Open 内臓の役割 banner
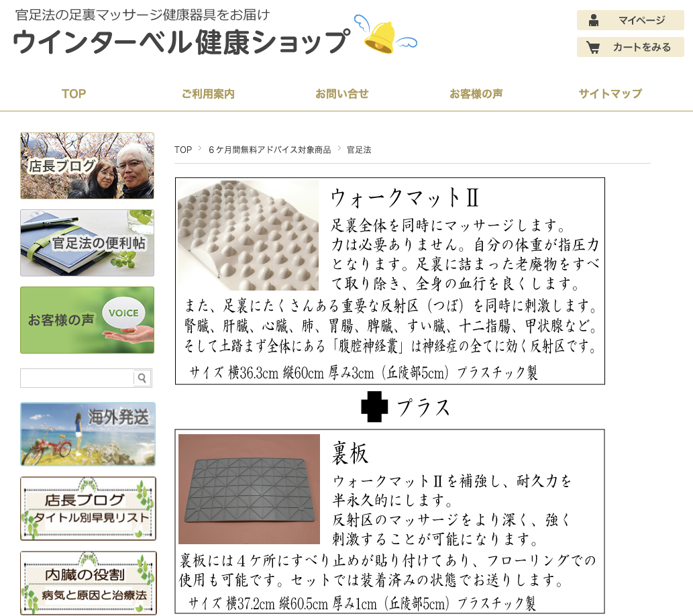 [88, 583]
